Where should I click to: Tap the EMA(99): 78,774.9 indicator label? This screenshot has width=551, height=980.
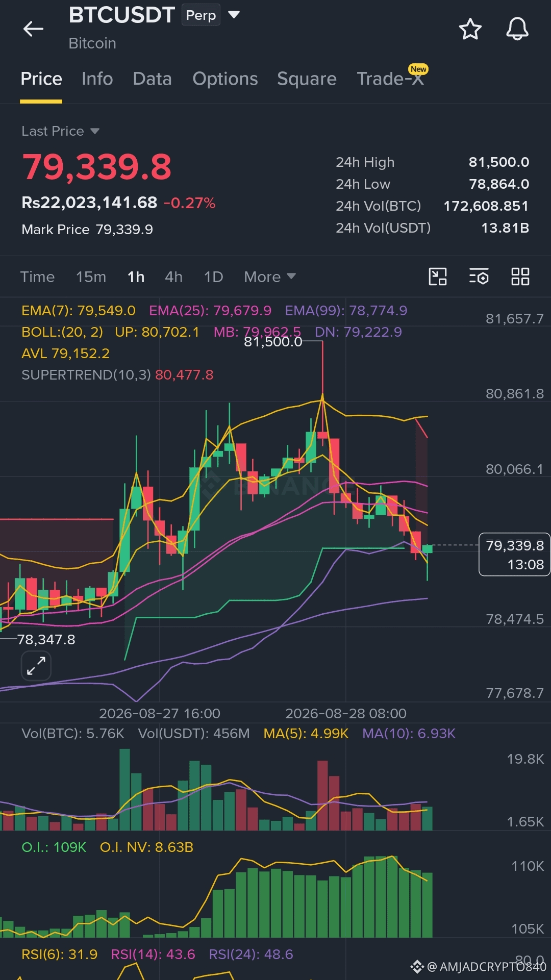(346, 311)
